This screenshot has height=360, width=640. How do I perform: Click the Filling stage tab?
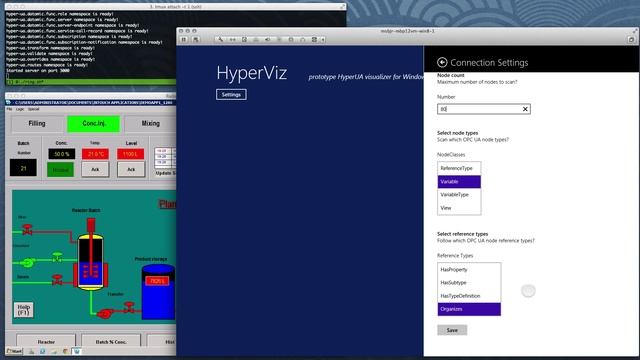[37, 124]
